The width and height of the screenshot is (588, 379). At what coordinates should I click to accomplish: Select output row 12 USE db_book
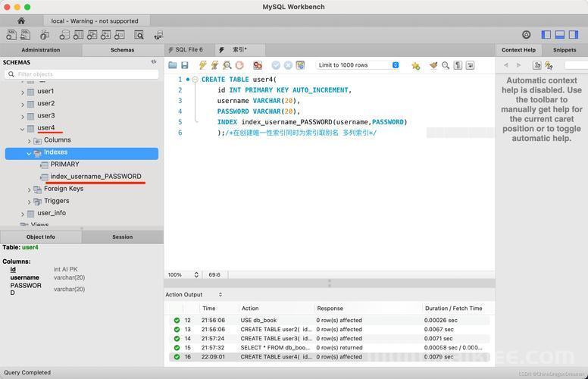[330, 320]
